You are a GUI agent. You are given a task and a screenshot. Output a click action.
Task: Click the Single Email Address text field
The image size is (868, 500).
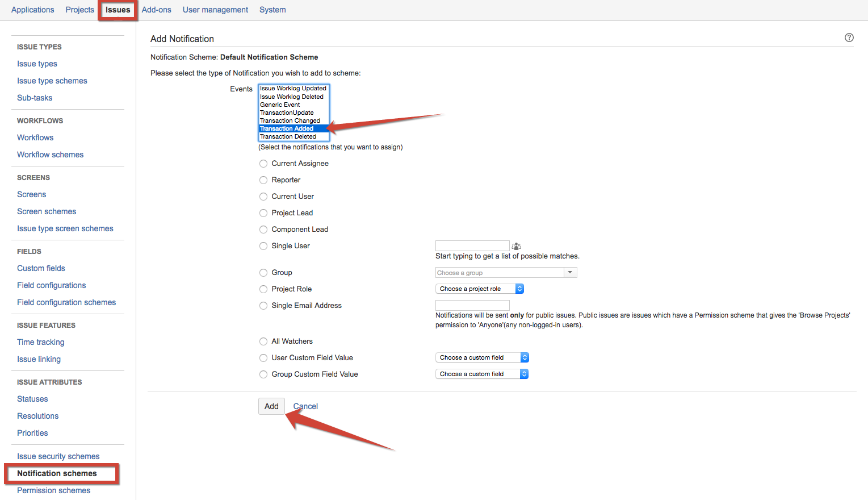(472, 305)
